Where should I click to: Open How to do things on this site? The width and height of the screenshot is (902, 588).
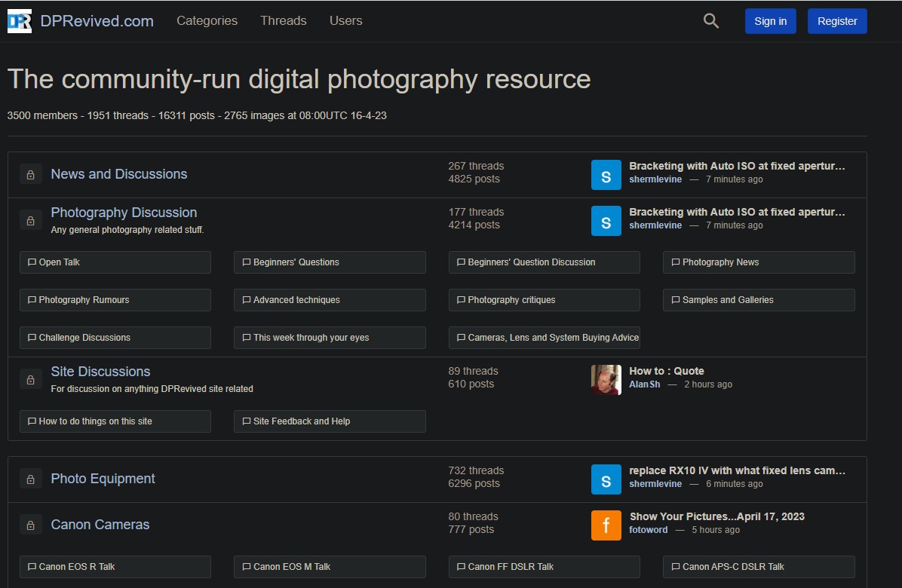click(115, 421)
